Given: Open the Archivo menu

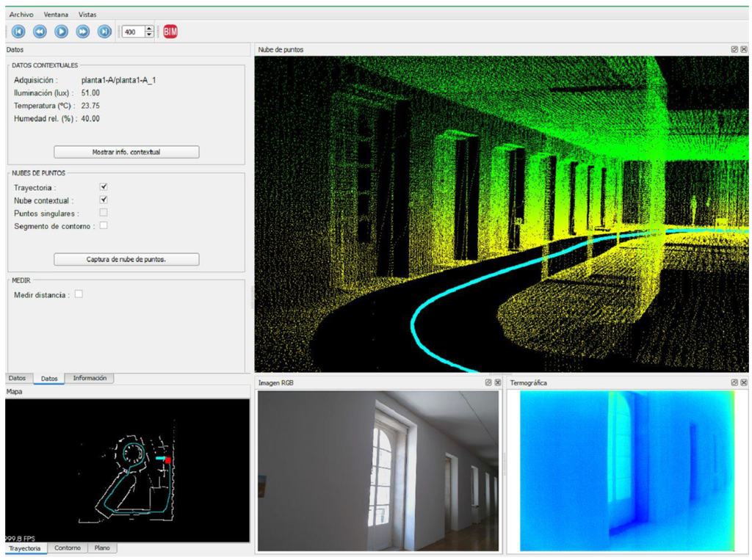Looking at the screenshot, I should point(21,15).
